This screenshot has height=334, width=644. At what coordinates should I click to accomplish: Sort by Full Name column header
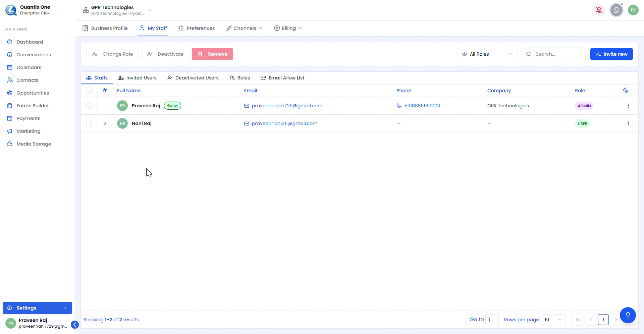point(129,91)
